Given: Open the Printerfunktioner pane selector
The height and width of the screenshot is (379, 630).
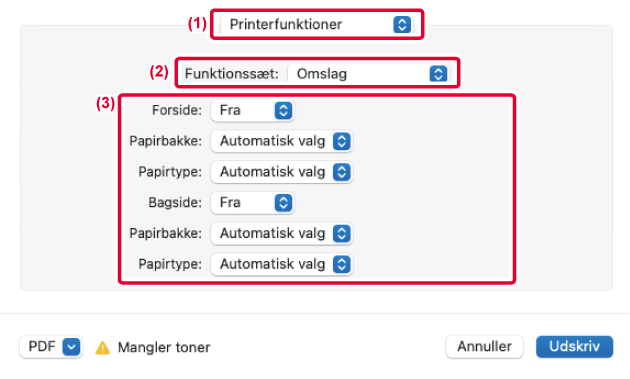Looking at the screenshot, I should pos(317,25).
